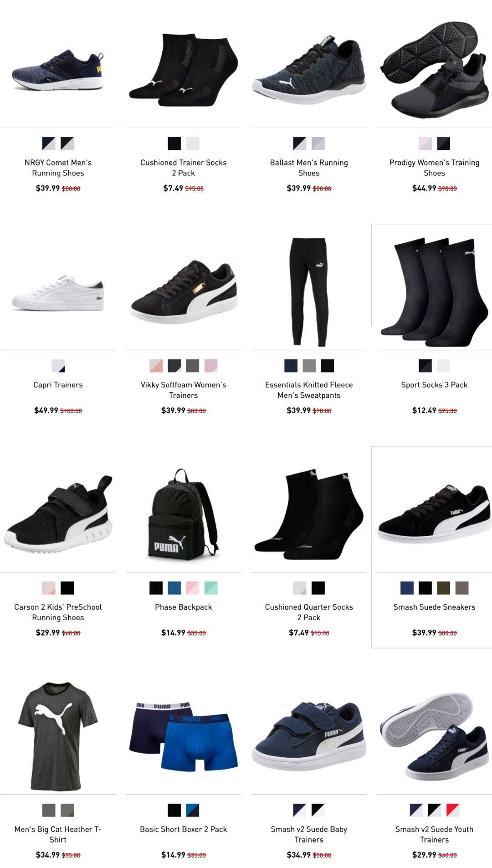Select red swatch for Smash v2 Youth Trainers
This screenshot has width=492, height=868.
(x=453, y=810)
